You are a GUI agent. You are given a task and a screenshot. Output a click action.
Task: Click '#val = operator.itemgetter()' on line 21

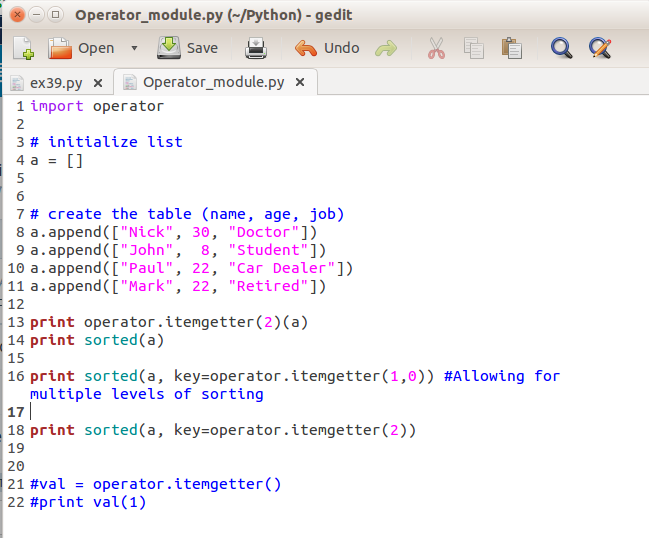(156, 484)
